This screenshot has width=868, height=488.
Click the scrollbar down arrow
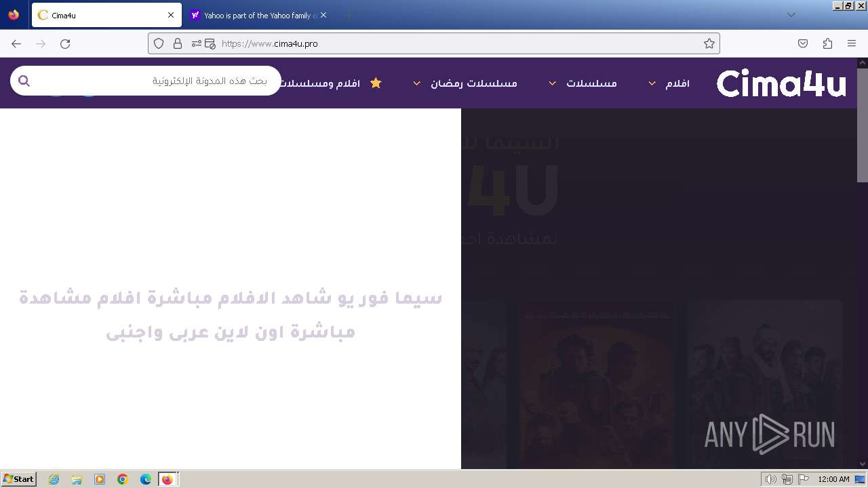click(x=863, y=464)
